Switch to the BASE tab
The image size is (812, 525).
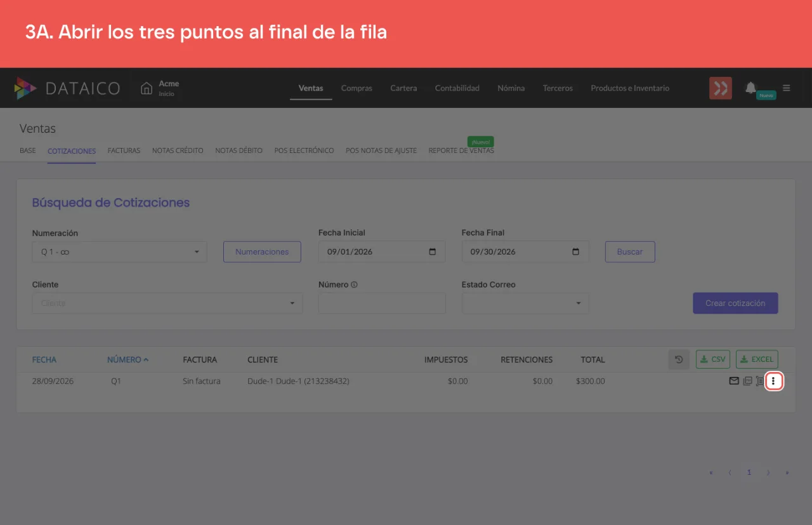pos(28,150)
